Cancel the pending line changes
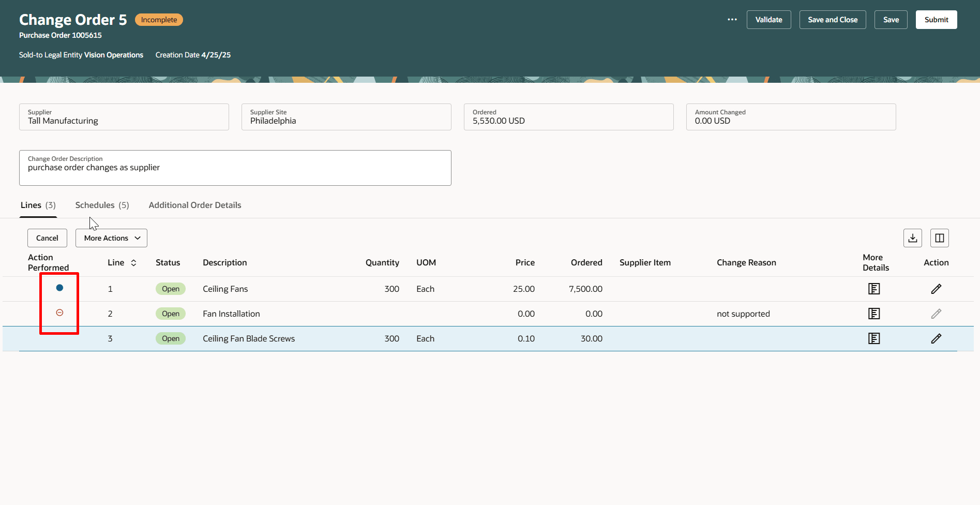The height and width of the screenshot is (505, 980). (x=47, y=237)
